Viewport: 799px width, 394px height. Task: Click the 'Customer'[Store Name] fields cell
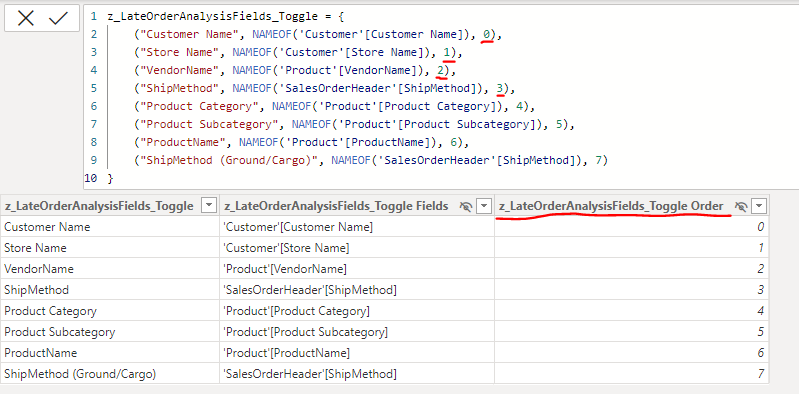point(357,248)
